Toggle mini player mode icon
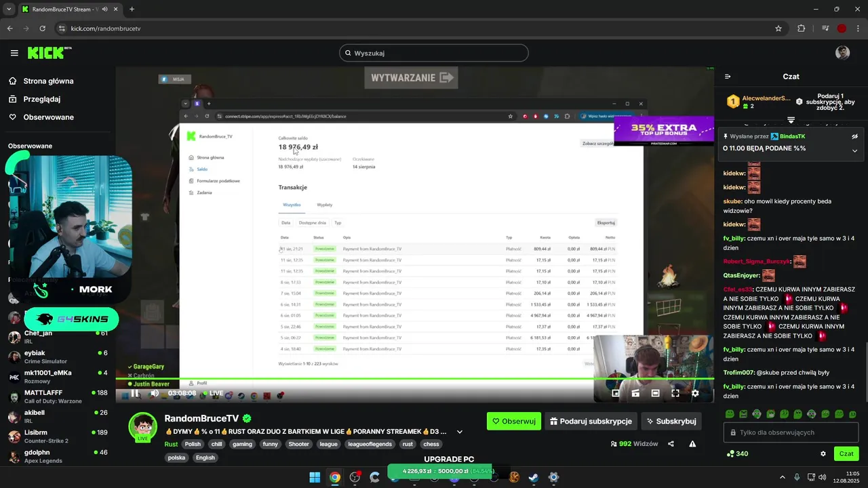Viewport: 868px width, 488px height. (616, 393)
